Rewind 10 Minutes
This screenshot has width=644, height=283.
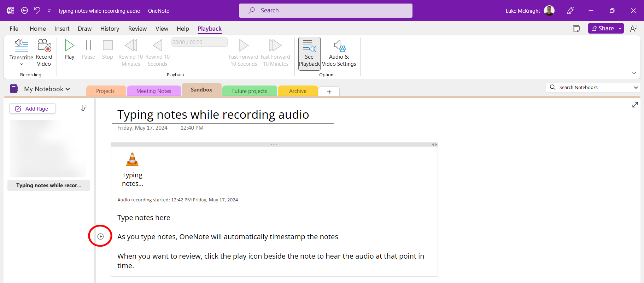click(131, 53)
